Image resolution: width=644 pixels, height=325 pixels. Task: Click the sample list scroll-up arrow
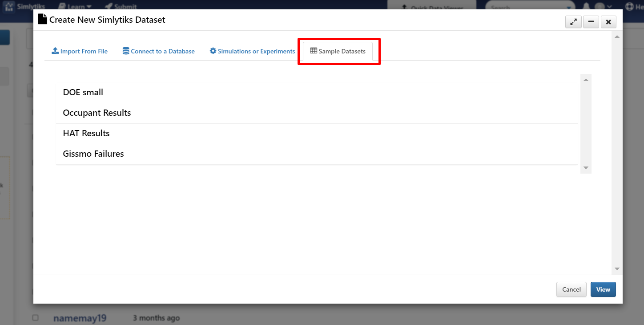[x=586, y=80]
